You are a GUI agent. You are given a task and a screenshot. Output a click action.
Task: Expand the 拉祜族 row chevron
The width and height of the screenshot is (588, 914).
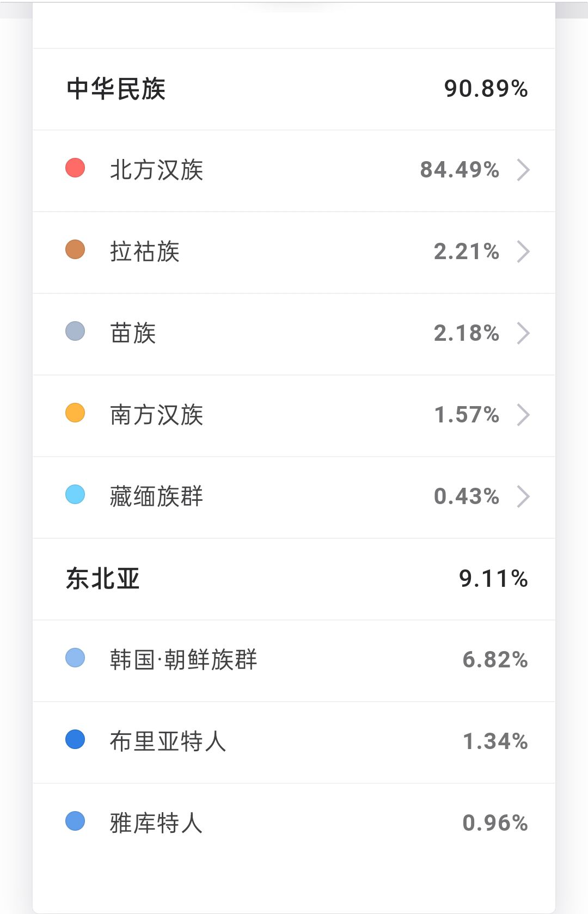coord(523,251)
